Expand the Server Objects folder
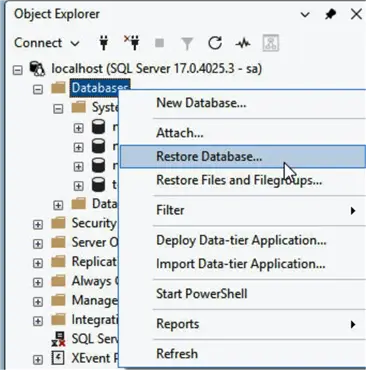This screenshot has height=370, width=366. pos(38,244)
